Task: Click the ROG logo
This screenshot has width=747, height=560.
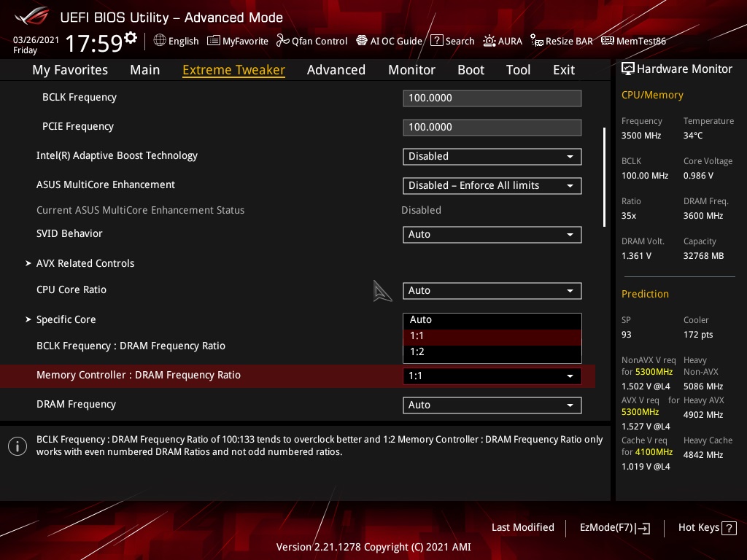Action: [32, 16]
